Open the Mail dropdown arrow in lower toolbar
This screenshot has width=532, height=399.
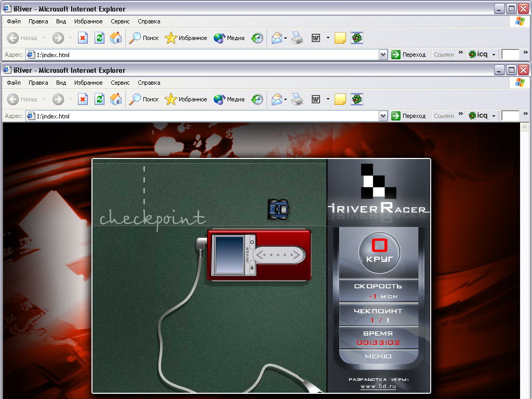(x=286, y=99)
